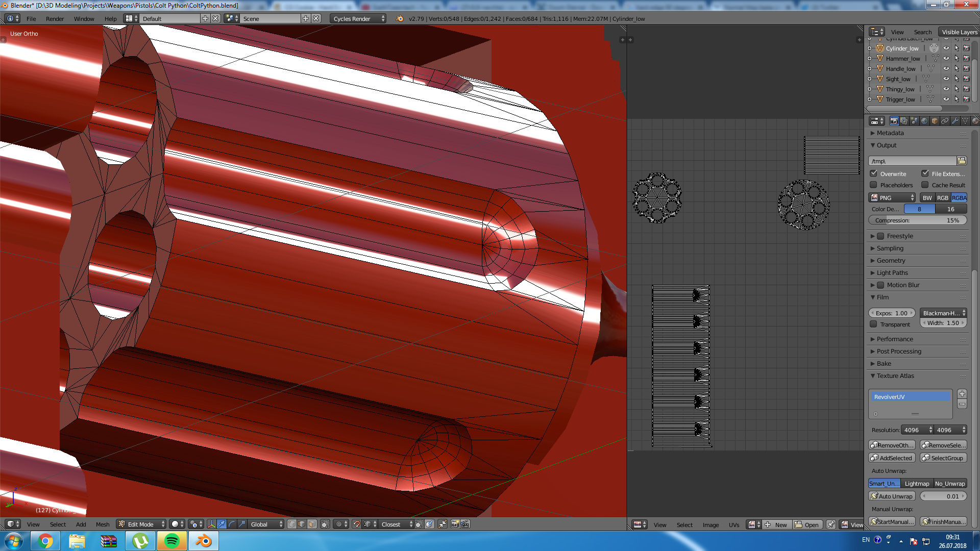Select the World properties globe icon
Screen dimensions: 980x551
(x=924, y=121)
